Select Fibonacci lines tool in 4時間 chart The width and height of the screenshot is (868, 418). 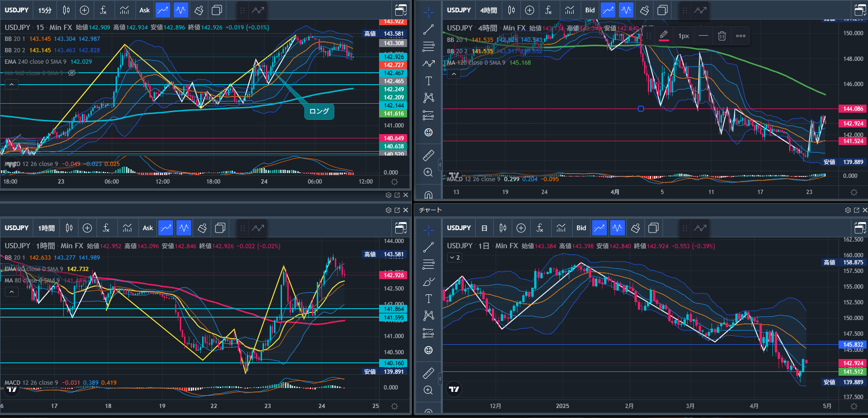429,47
